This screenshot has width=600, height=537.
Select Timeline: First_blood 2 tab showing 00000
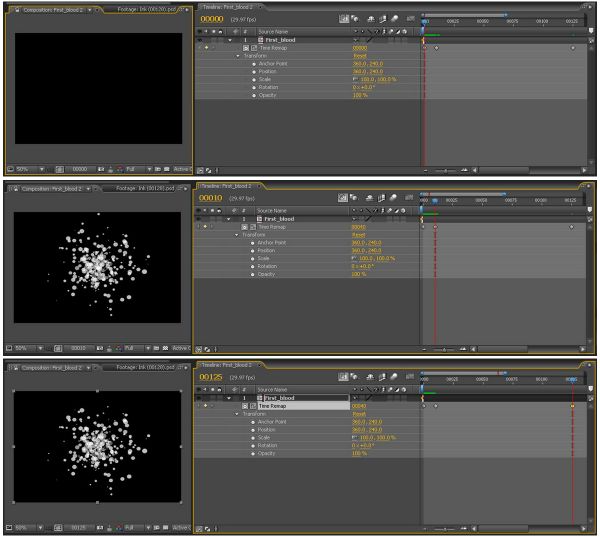coord(227,7)
